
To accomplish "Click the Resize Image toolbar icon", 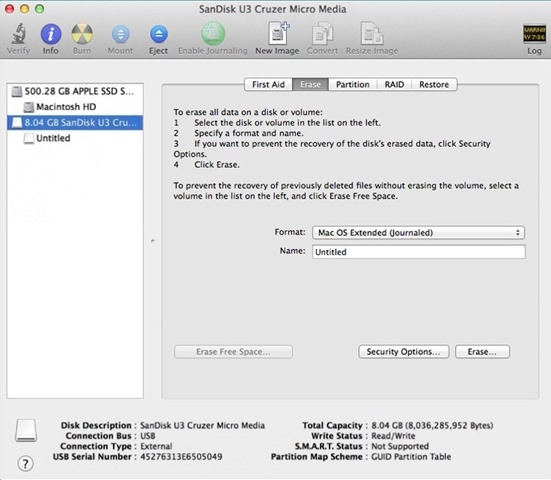I will [x=372, y=33].
